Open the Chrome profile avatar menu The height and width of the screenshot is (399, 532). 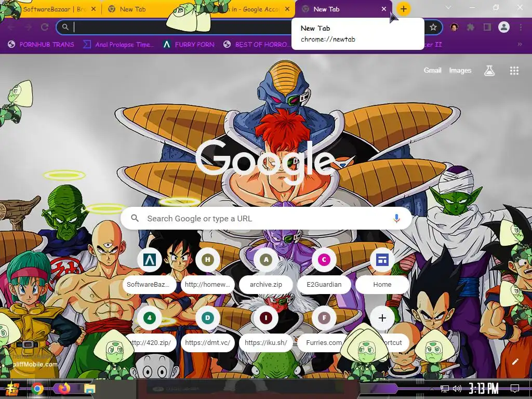504,27
